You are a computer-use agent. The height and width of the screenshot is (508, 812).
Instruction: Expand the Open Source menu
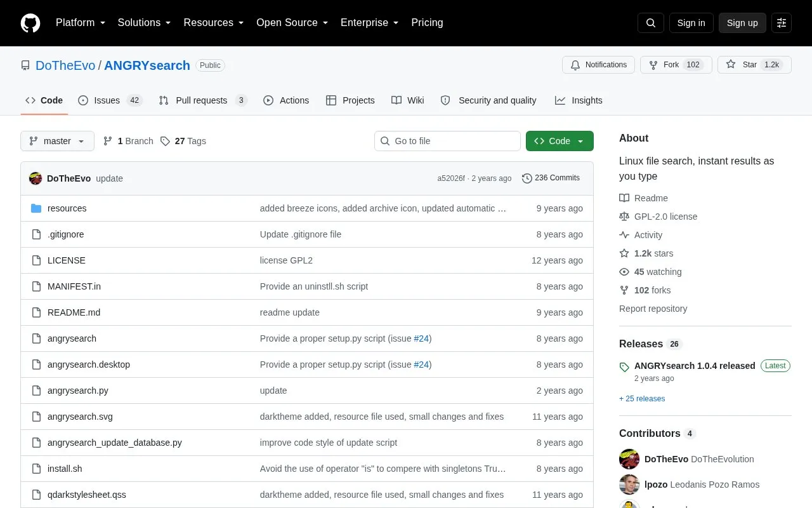coord(292,23)
